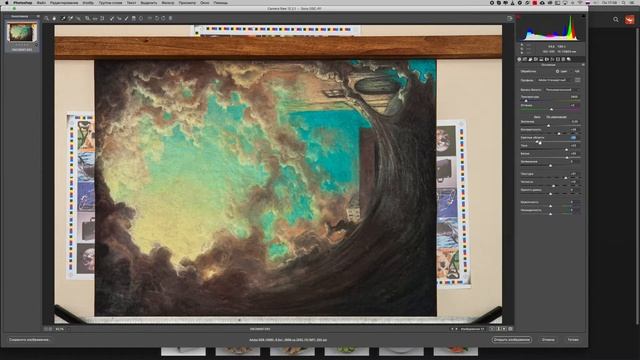Toggle highlight clipping warning on histogram
The height and width of the screenshot is (360, 640).
pyautogui.click(x=584, y=16)
